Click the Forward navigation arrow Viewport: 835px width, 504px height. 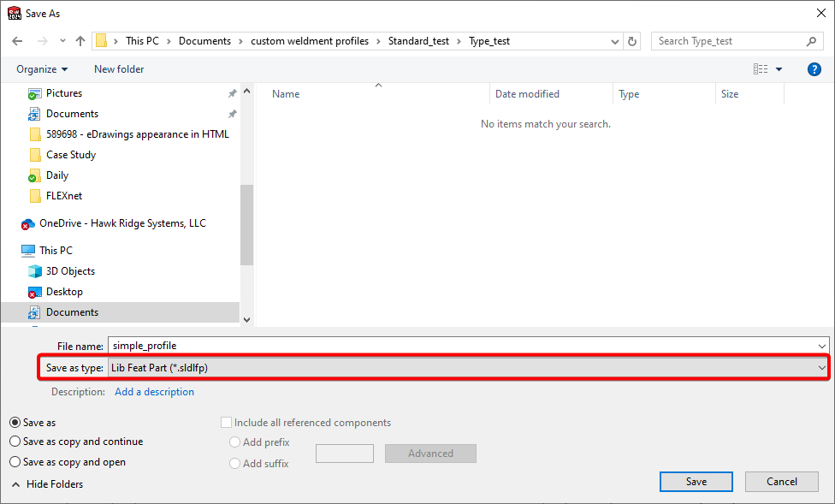[x=43, y=41]
